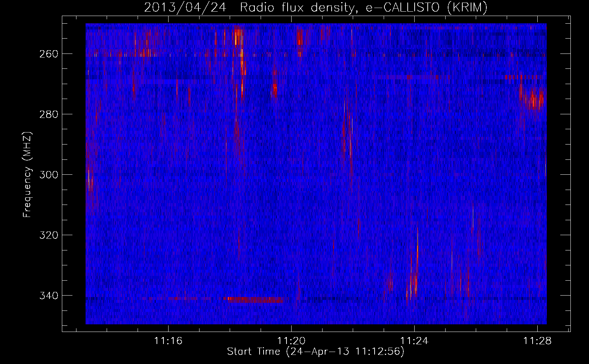The height and width of the screenshot is (364, 589).
Task: Click the 320 frequency tick label
Action: tap(48, 235)
